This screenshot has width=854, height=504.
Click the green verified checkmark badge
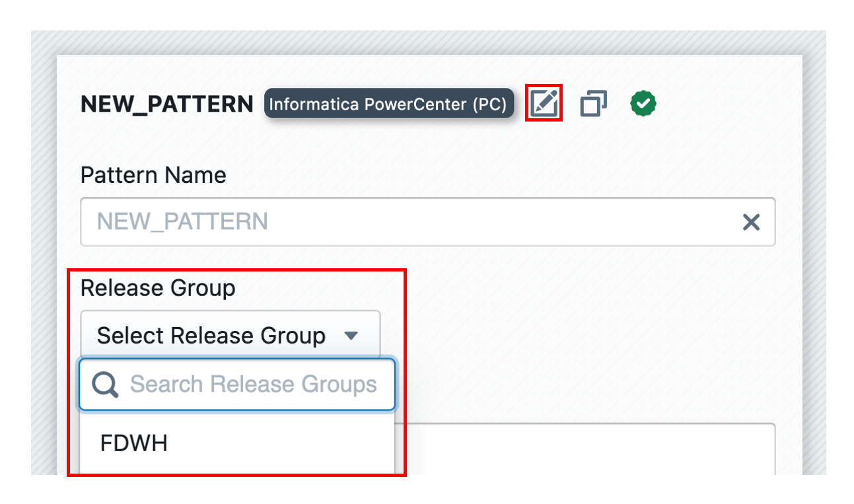(x=643, y=104)
